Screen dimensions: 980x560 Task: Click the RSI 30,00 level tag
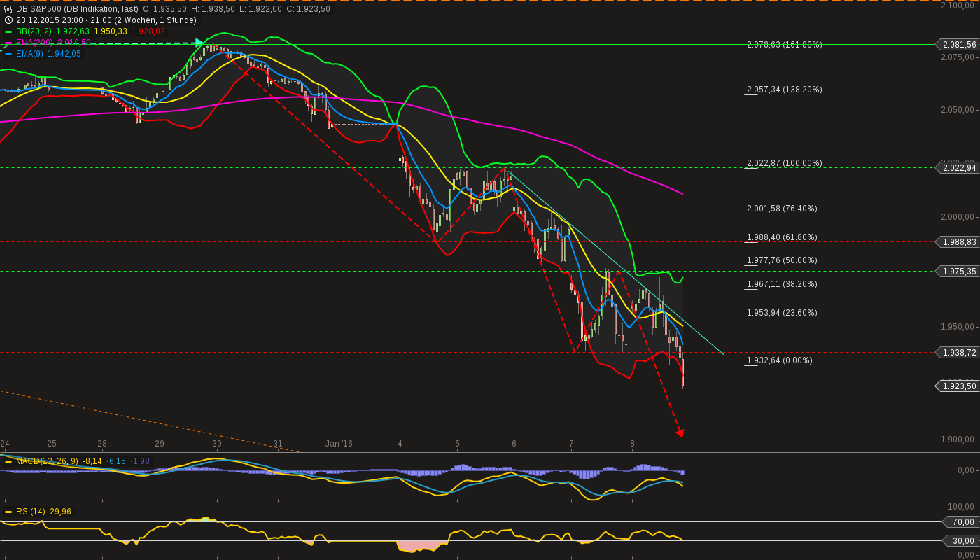tap(962, 540)
